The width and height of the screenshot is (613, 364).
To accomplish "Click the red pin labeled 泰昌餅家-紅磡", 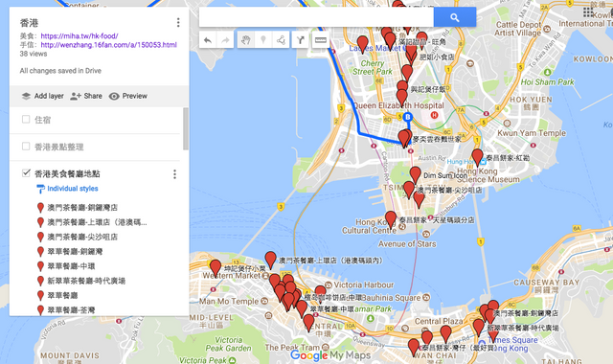I will (477, 157).
